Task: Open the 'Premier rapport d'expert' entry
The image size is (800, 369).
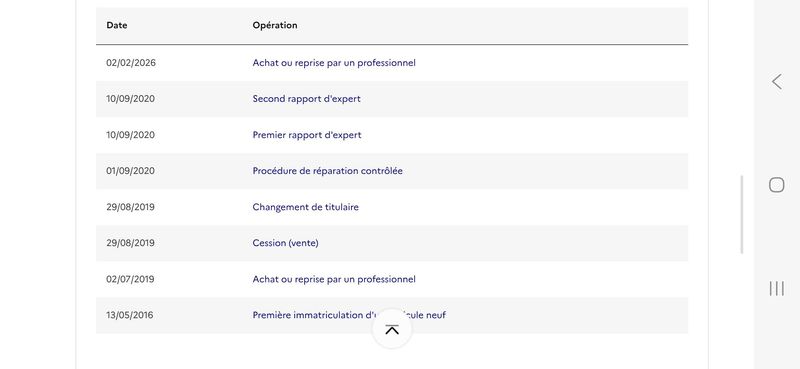Action: [307, 135]
